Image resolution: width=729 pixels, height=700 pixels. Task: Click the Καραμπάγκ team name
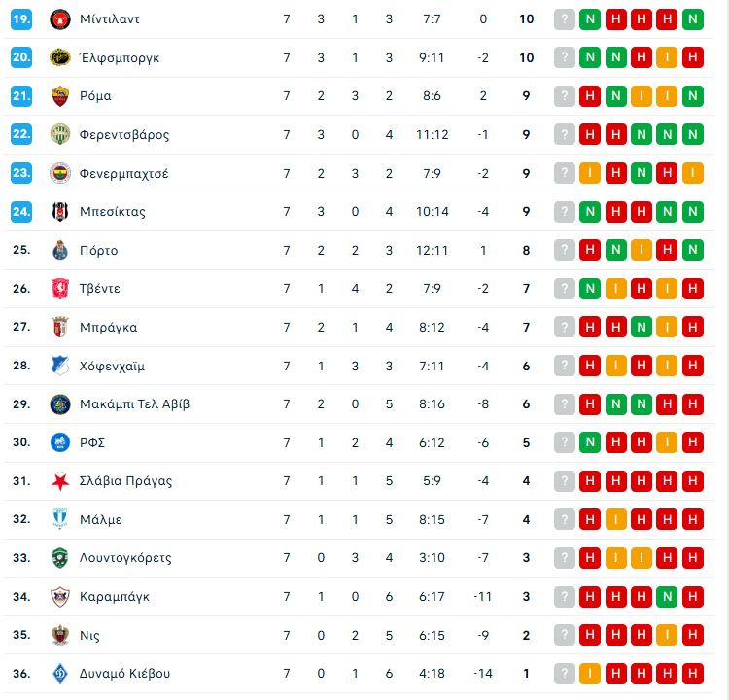pos(115,597)
